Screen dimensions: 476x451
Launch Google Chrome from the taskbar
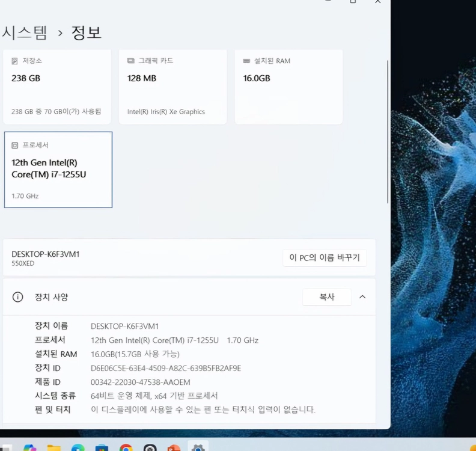pyautogui.click(x=126, y=447)
